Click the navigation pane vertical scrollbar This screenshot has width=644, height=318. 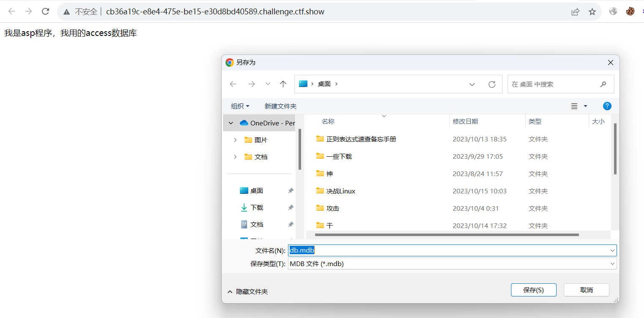point(300,149)
